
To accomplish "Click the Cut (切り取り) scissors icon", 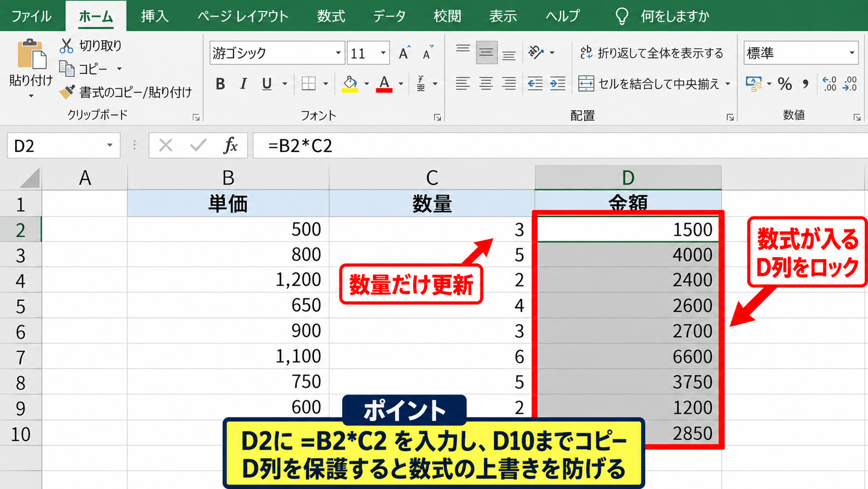I will tap(66, 46).
